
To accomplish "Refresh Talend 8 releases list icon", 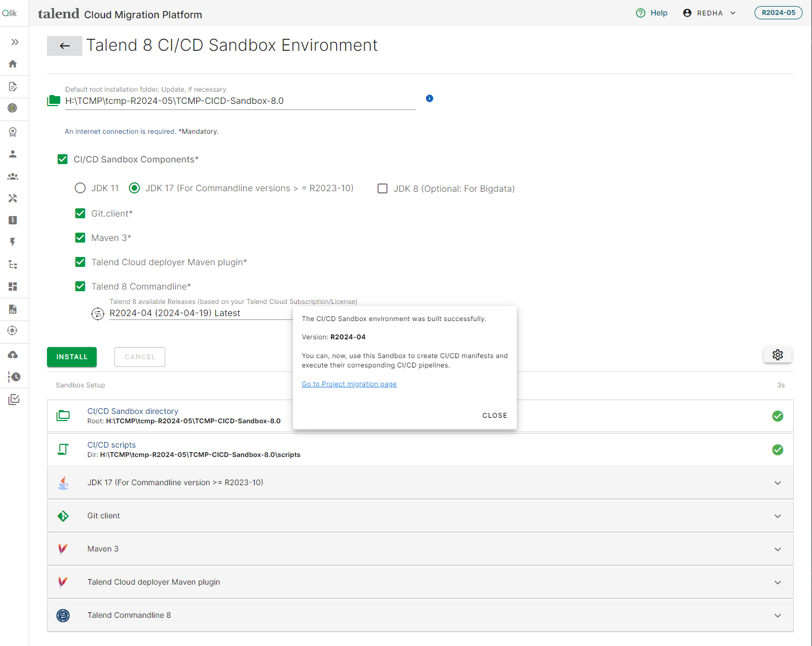I will 98,314.
